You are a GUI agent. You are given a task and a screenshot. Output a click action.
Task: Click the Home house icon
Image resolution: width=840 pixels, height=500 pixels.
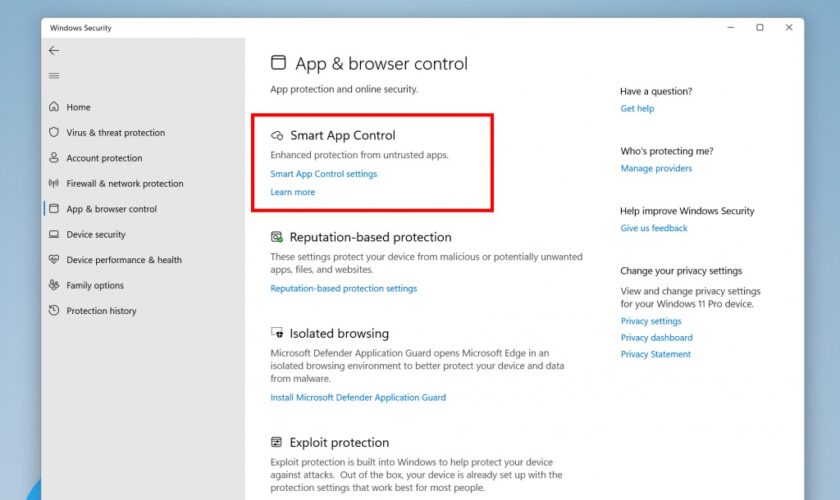point(54,107)
